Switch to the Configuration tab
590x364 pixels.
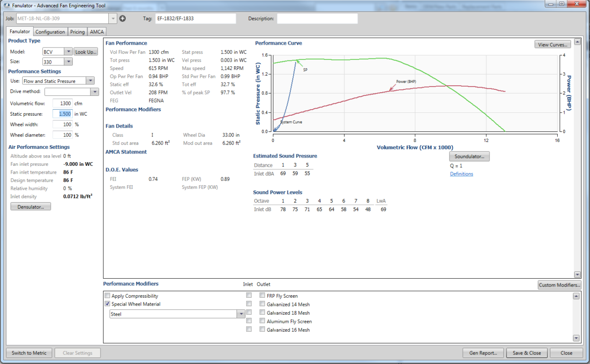(50, 31)
